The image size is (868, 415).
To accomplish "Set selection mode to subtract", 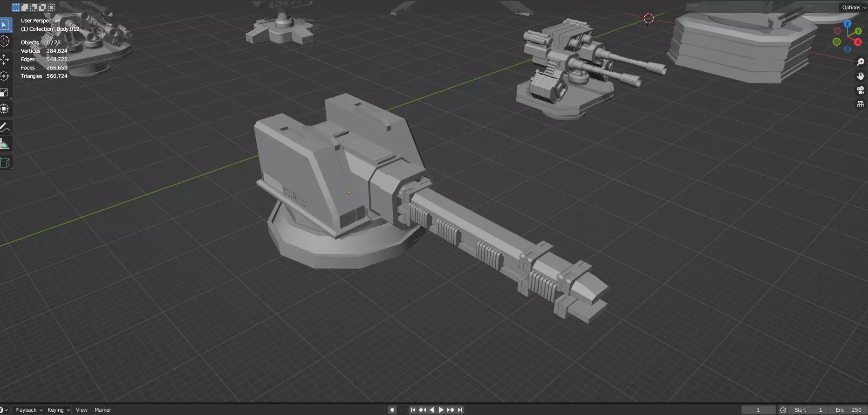I will tap(34, 7).
